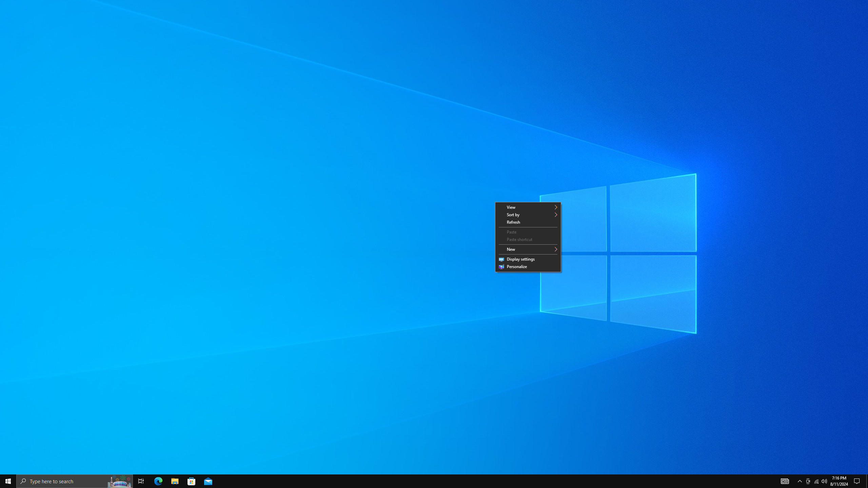Viewport: 868px width, 488px height.
Task: Show hidden system tray icons
Action: (800, 481)
